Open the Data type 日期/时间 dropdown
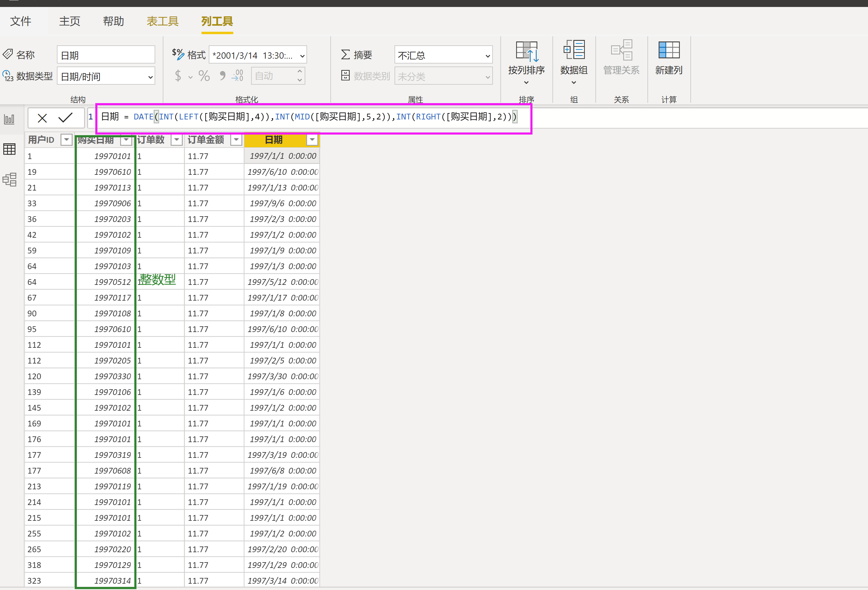The image size is (868, 590). (x=106, y=77)
